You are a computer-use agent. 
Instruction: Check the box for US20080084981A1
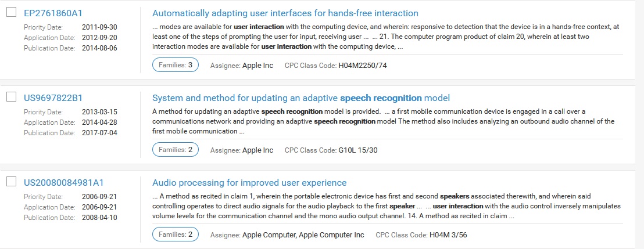point(11,182)
